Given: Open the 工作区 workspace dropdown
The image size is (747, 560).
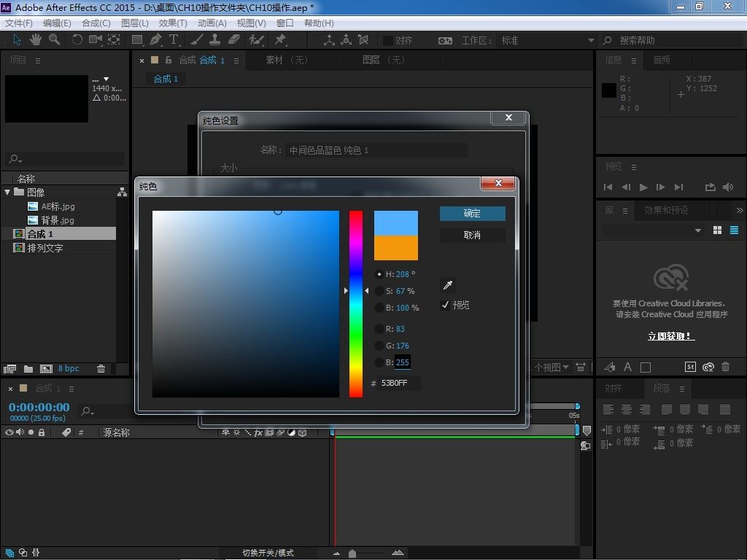Looking at the screenshot, I should click(x=546, y=41).
